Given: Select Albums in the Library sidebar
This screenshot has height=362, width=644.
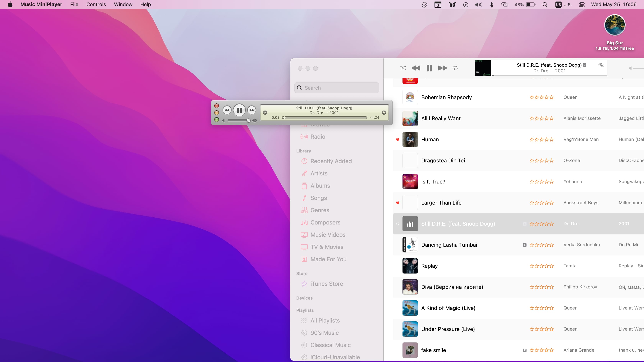Looking at the screenshot, I should (315, 186).
